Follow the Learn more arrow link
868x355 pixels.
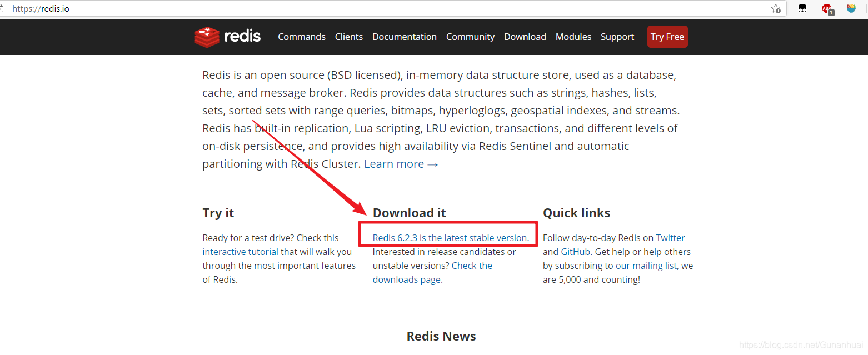click(x=401, y=164)
